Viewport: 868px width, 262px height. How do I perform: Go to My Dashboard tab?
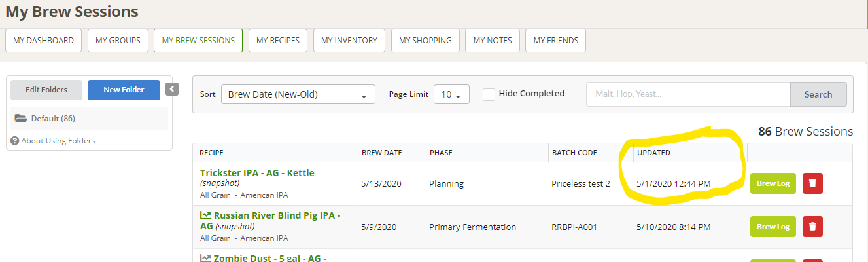(44, 41)
